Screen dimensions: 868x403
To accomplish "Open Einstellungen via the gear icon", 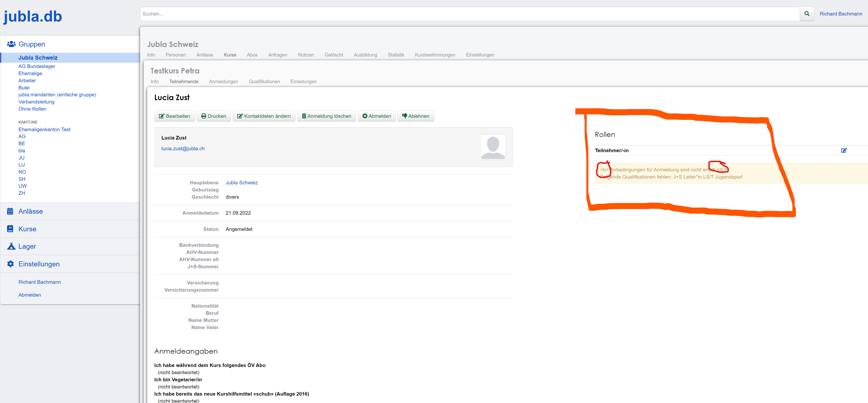I will point(10,263).
